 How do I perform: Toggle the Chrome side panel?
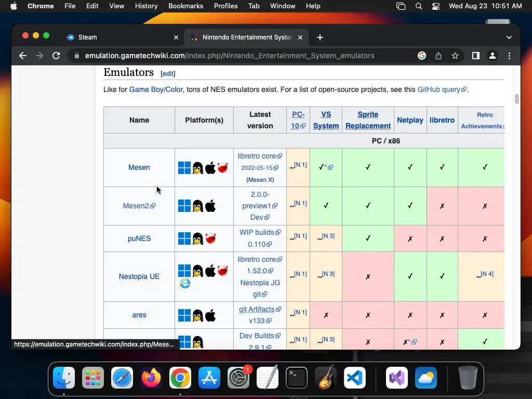(476, 56)
